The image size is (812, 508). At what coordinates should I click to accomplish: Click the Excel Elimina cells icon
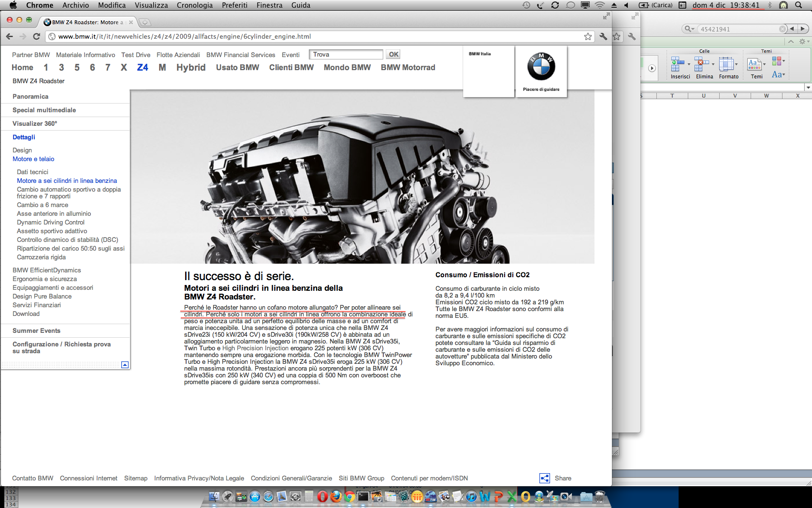[x=701, y=64]
